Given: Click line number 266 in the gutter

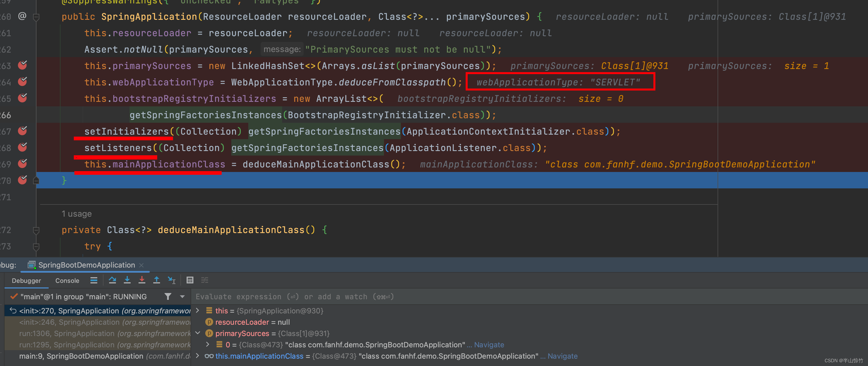Looking at the screenshot, I should coord(5,115).
